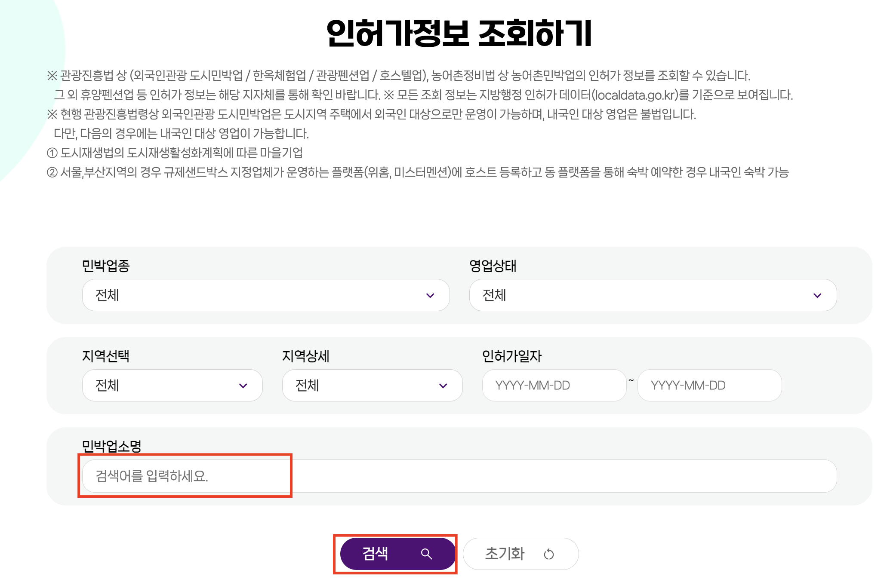Click the 영업상태 field label
The image size is (887, 588).
[493, 266]
